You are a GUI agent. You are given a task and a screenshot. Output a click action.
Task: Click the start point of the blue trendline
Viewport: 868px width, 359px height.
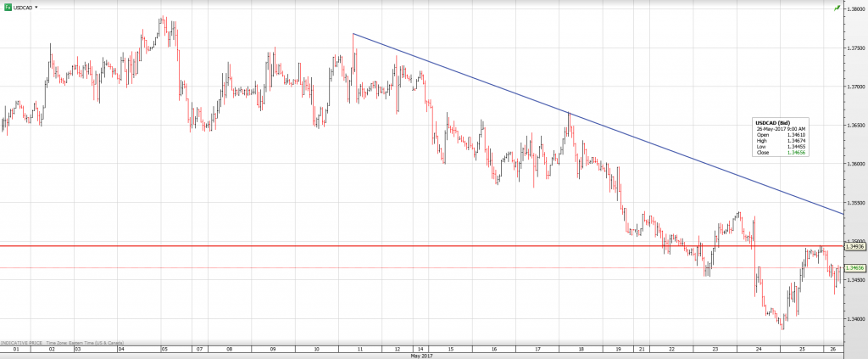pyautogui.click(x=353, y=34)
